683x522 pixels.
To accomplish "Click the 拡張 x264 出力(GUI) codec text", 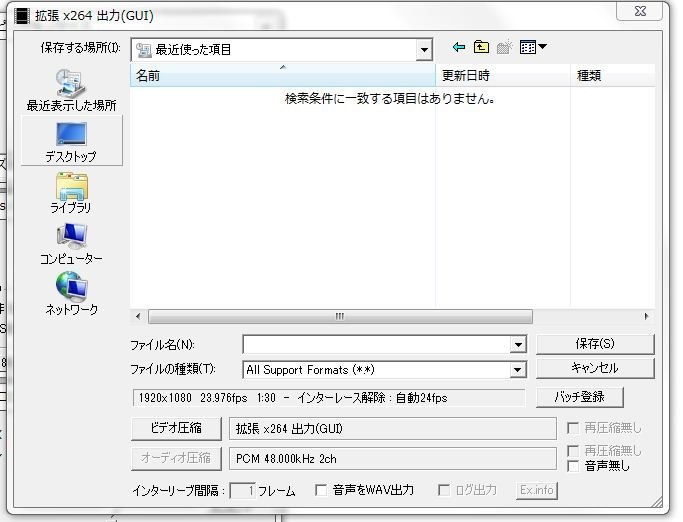I will 289,429.
